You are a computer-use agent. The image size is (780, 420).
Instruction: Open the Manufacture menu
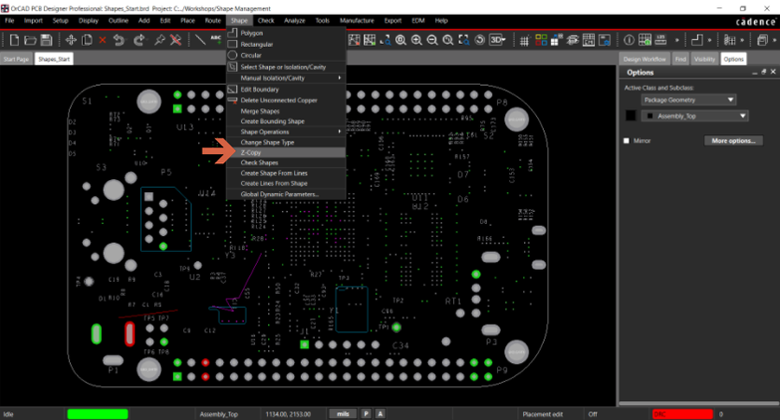357,20
